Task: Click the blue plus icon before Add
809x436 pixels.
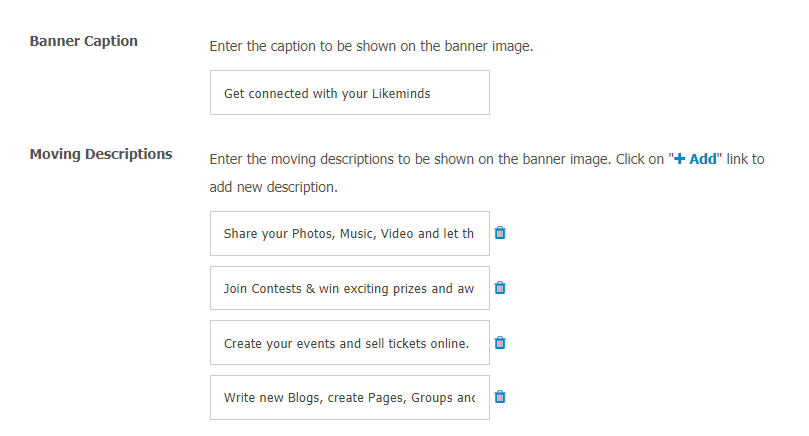Action: pos(679,159)
